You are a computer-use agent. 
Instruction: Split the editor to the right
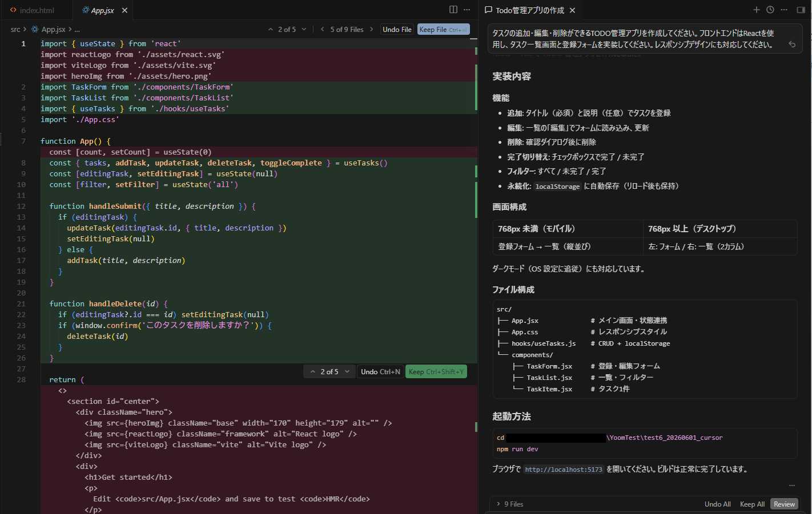tap(453, 10)
